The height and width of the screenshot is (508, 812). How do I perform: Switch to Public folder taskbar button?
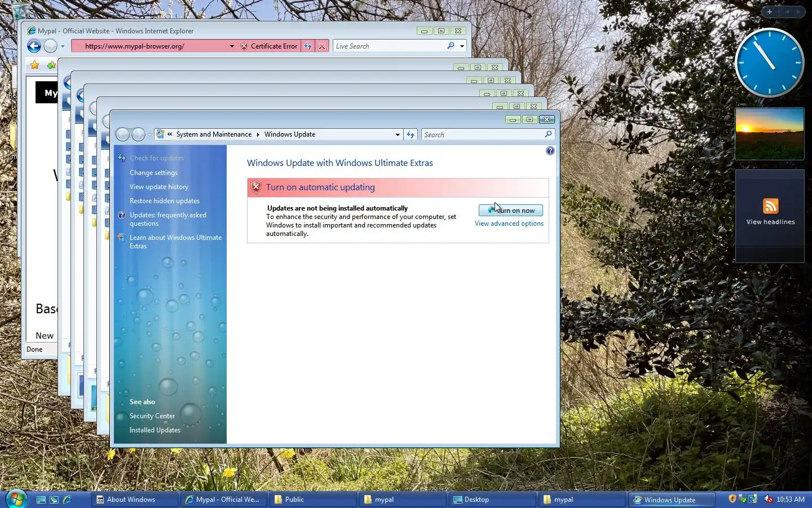click(x=314, y=500)
